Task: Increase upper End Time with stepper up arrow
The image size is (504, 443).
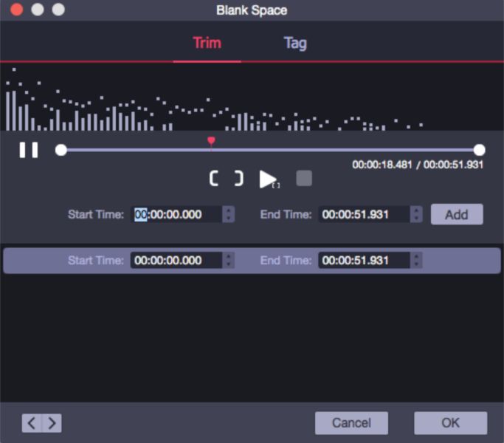Action: [416, 210]
